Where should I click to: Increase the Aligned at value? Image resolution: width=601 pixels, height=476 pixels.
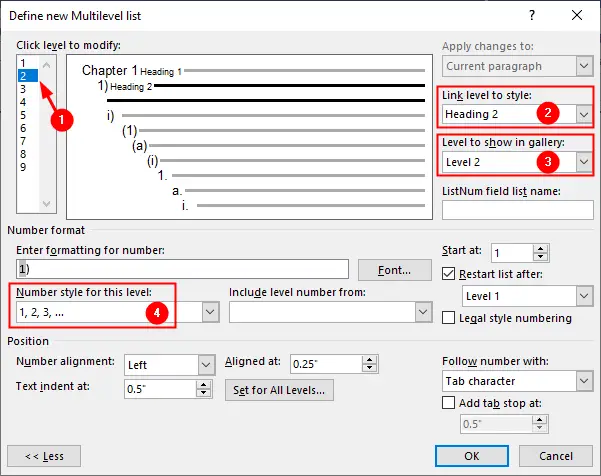369,359
